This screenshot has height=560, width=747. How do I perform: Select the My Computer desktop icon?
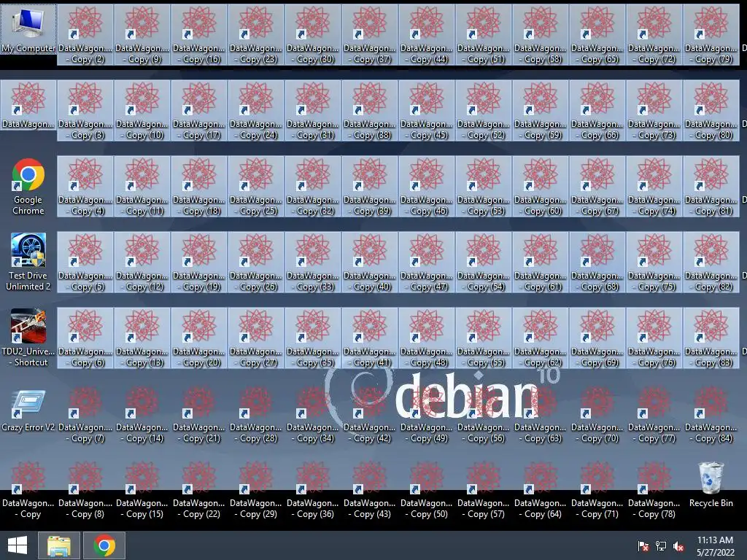pyautogui.click(x=28, y=29)
